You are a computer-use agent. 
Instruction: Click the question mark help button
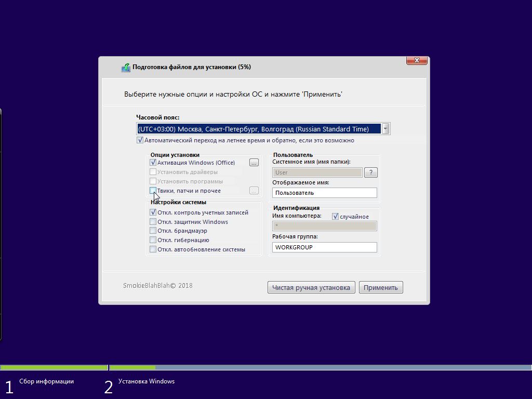(x=371, y=172)
